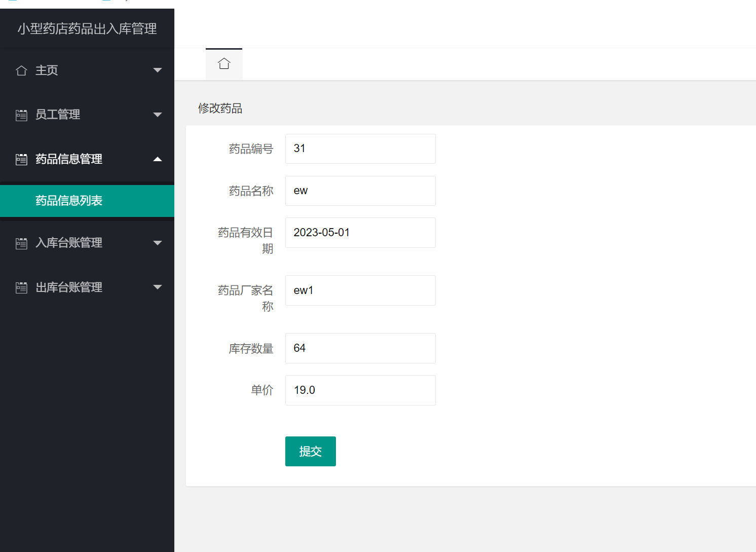Open 入库台账管理 menu item
The image size is (756, 552).
(87, 243)
